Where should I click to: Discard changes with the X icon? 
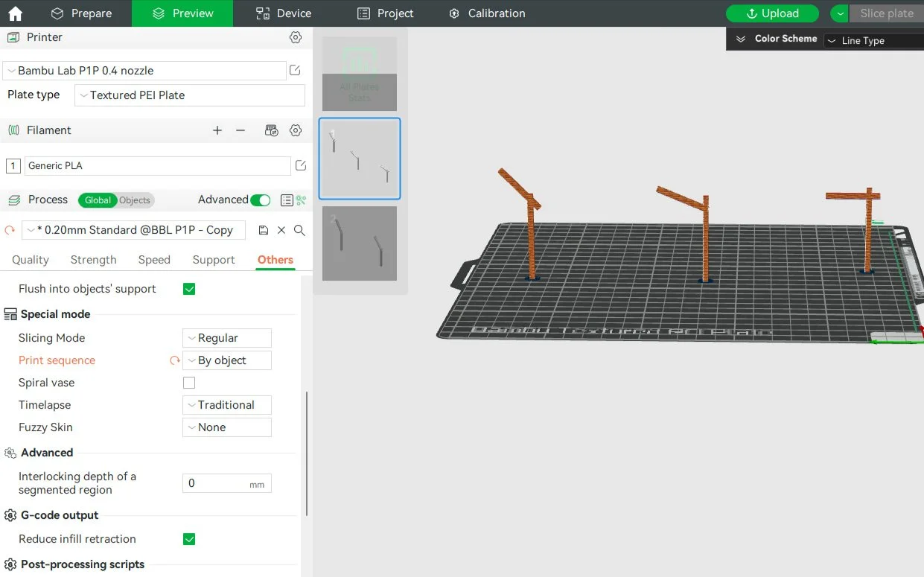coord(281,230)
